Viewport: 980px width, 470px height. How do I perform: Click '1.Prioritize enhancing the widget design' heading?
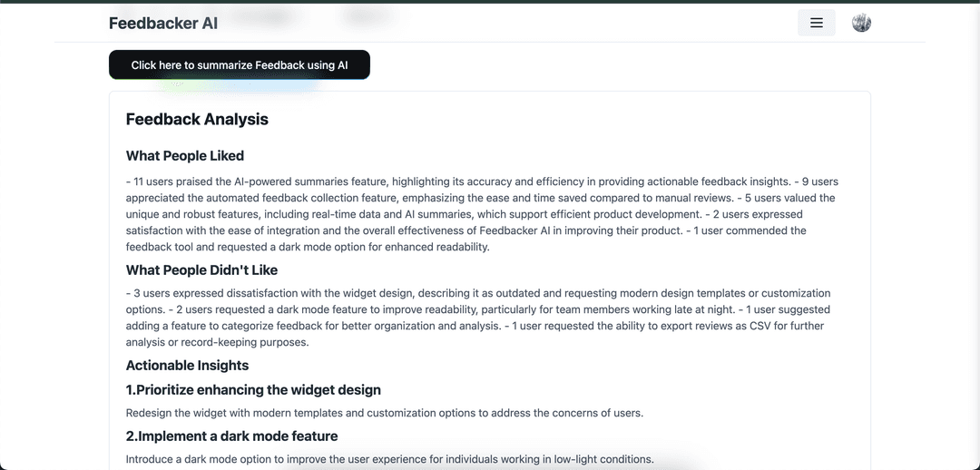tap(253, 390)
